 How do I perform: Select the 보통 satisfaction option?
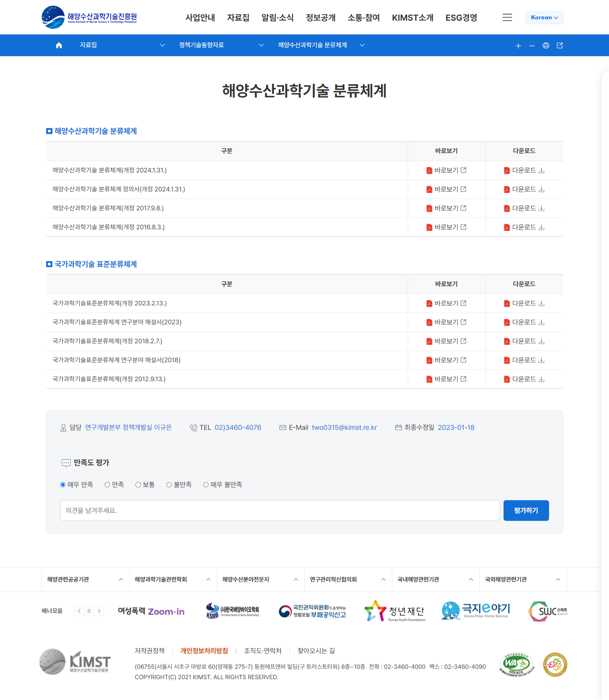pos(138,485)
